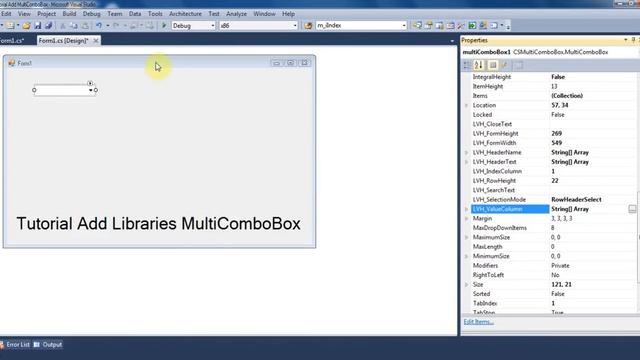This screenshot has height=360, width=640.
Task: Click the Form1 title bar in designer
Action: click(x=159, y=63)
